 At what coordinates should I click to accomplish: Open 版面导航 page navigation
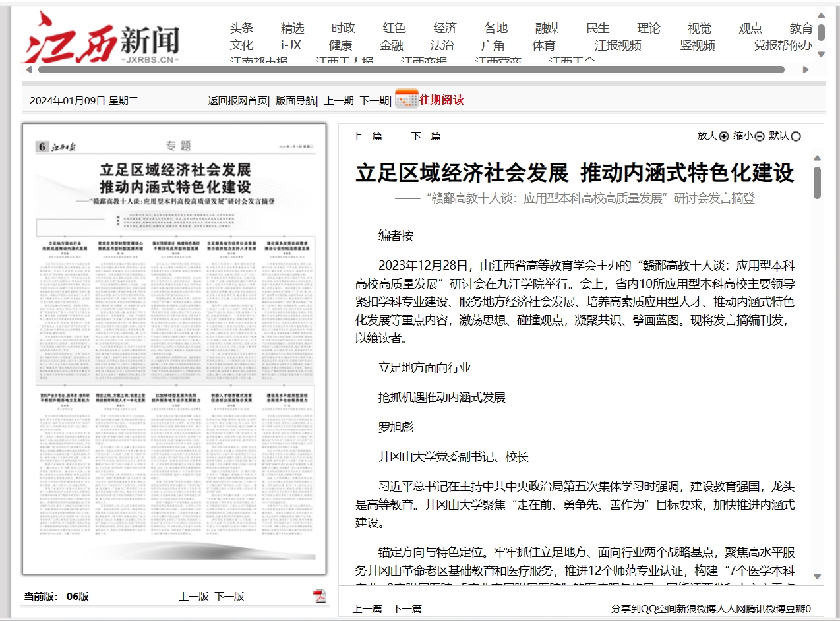[295, 101]
